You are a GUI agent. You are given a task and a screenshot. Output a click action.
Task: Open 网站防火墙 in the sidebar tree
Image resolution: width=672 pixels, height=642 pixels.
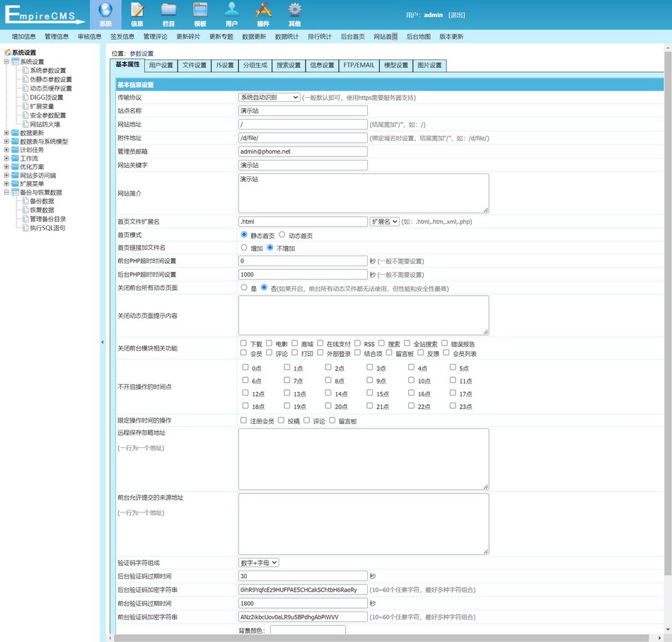click(45, 125)
